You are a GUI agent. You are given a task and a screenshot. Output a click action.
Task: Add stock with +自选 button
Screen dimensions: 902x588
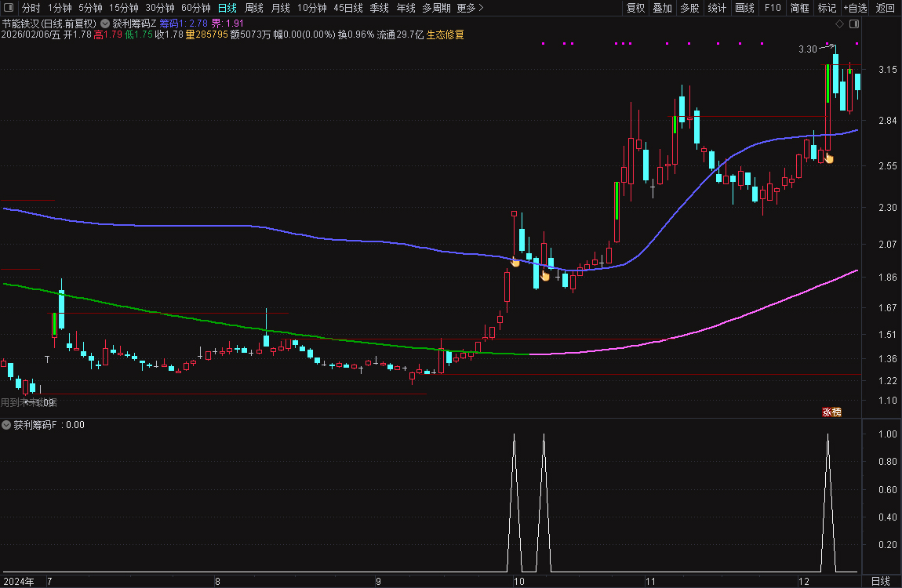click(856, 8)
